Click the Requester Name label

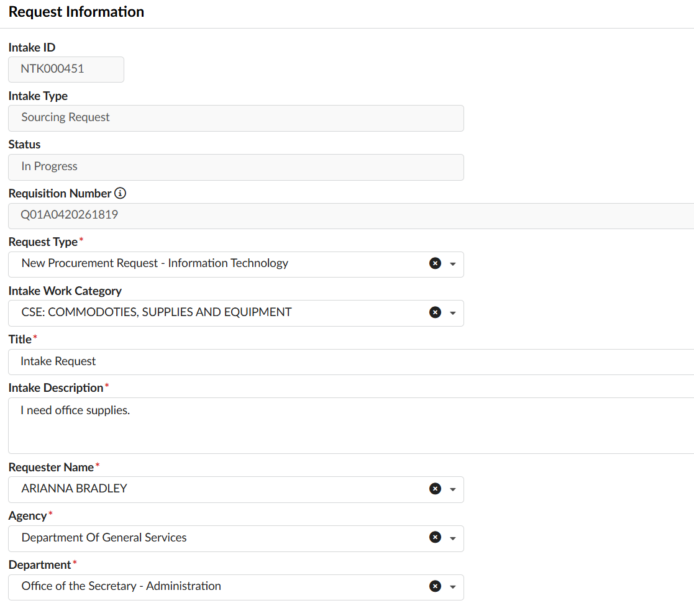[x=51, y=468]
